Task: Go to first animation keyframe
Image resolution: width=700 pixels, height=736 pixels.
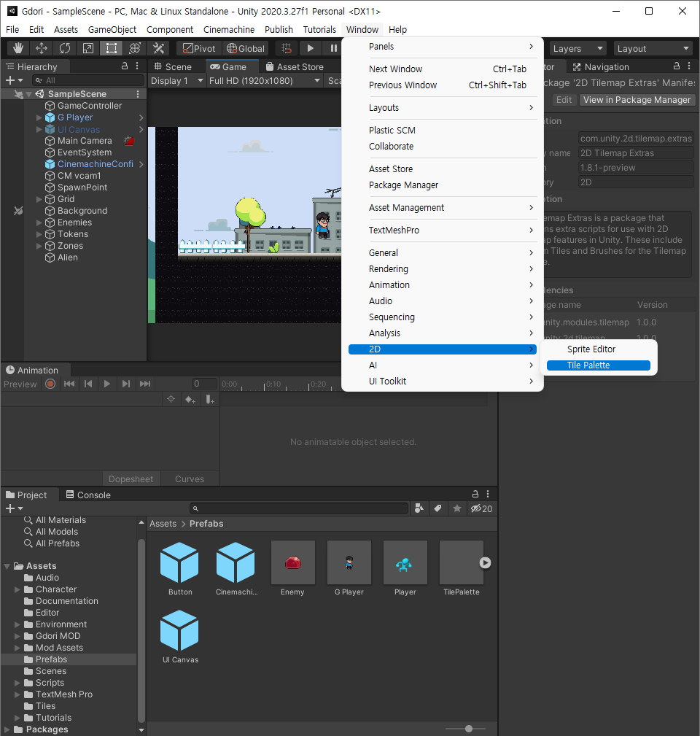Action: pos(69,384)
